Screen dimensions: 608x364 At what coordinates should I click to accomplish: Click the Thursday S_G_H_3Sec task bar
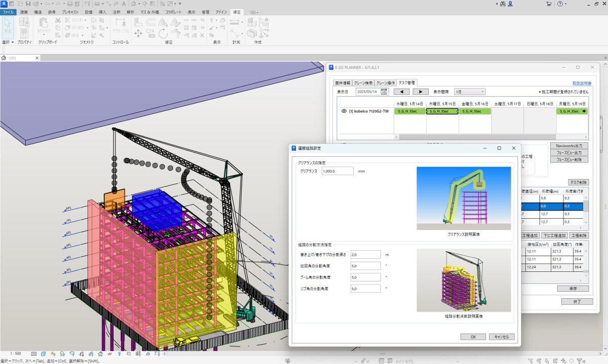(x=442, y=111)
